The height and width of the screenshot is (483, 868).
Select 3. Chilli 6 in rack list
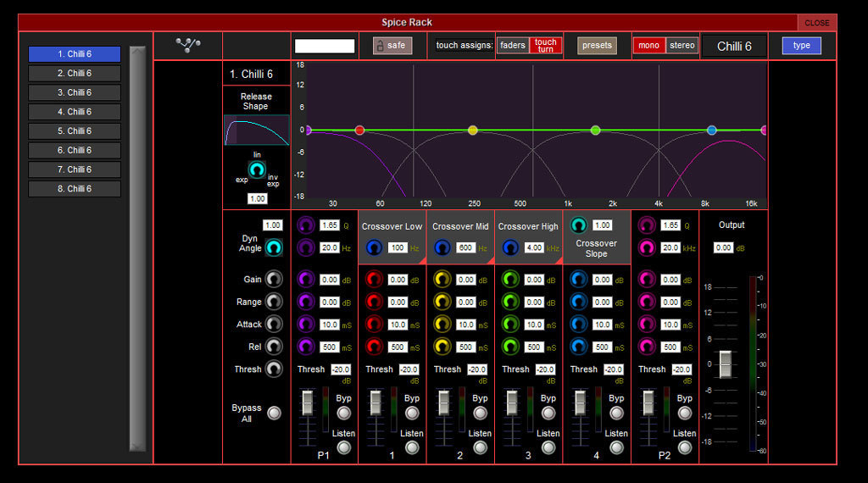(75, 92)
